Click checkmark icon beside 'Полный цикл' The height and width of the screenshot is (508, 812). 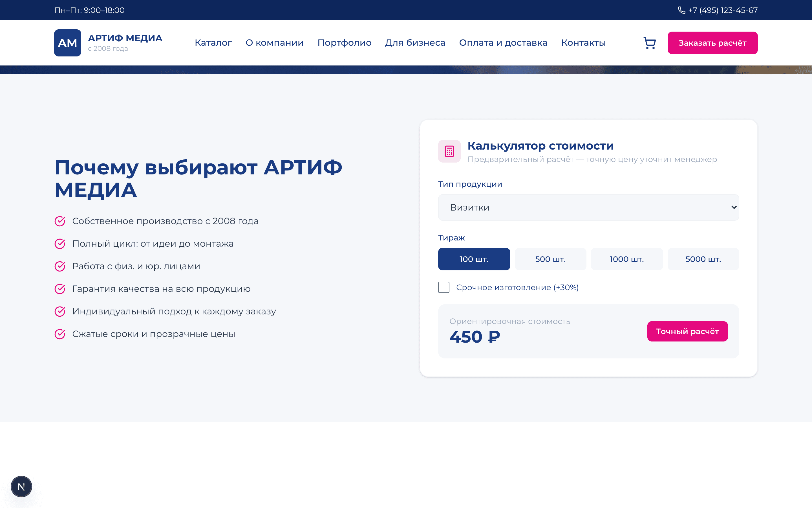click(x=60, y=244)
